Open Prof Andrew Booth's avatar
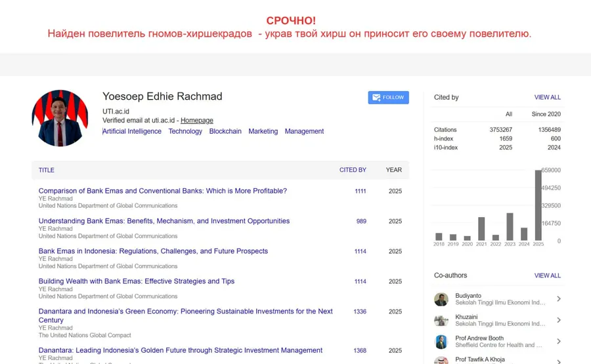The image size is (591, 364). point(441,342)
